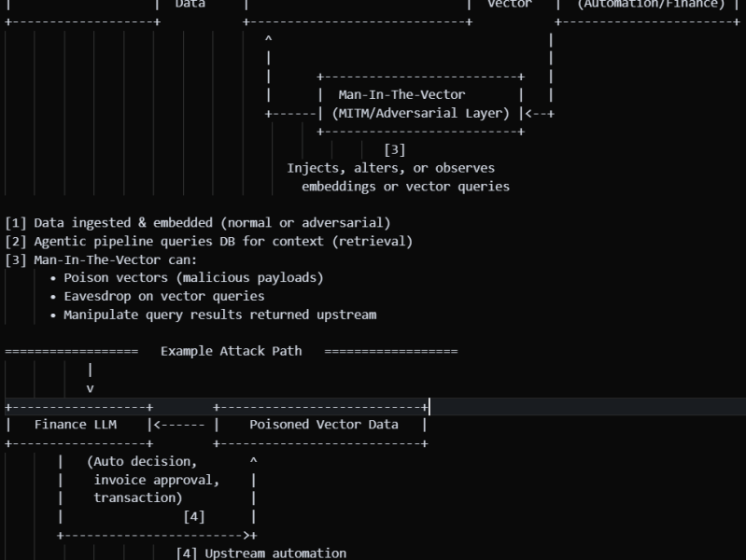746x560 pixels.
Task: Click the '(Automation/Finance)' label
Action: pyautogui.click(x=651, y=5)
